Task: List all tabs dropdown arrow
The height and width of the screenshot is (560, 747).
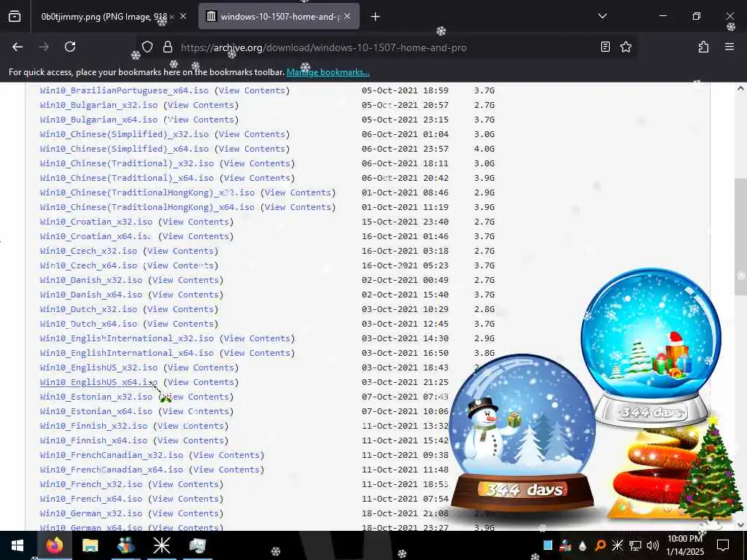Action: tap(602, 16)
